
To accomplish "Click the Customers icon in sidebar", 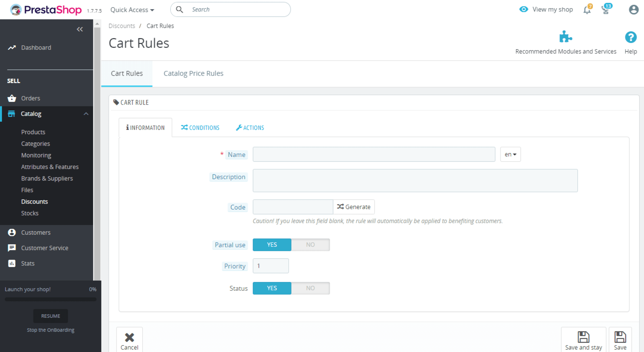I will pyautogui.click(x=12, y=232).
